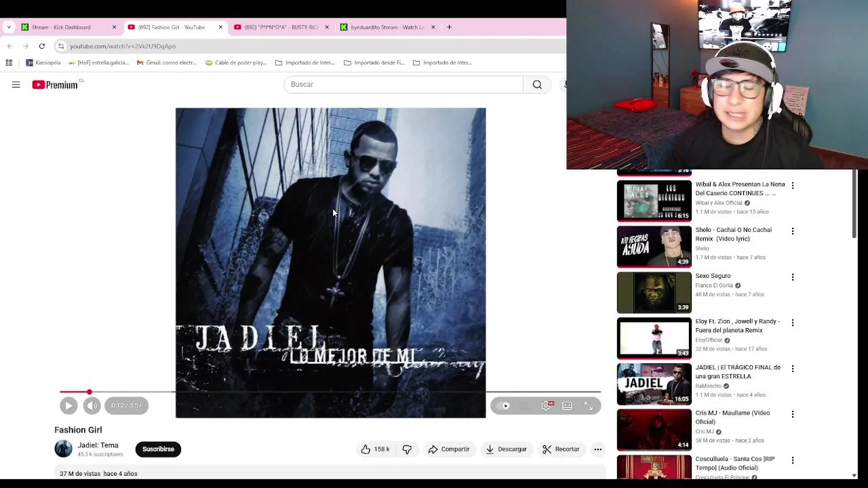Open a new browser tab
The height and width of the screenshot is (488, 868).
click(x=449, y=27)
